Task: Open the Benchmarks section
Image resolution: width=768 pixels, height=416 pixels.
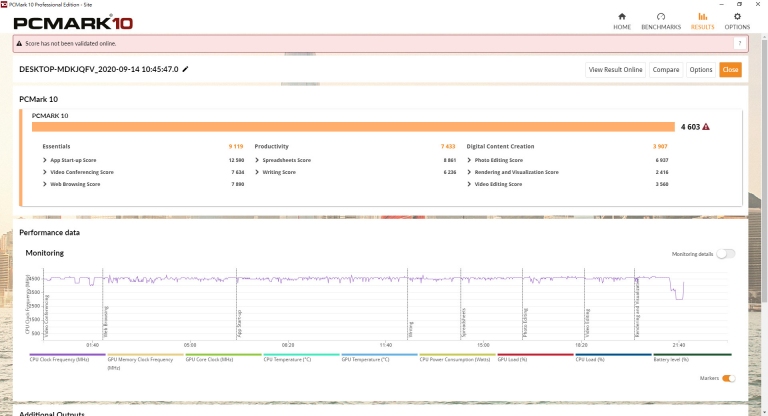Action: pos(661,22)
